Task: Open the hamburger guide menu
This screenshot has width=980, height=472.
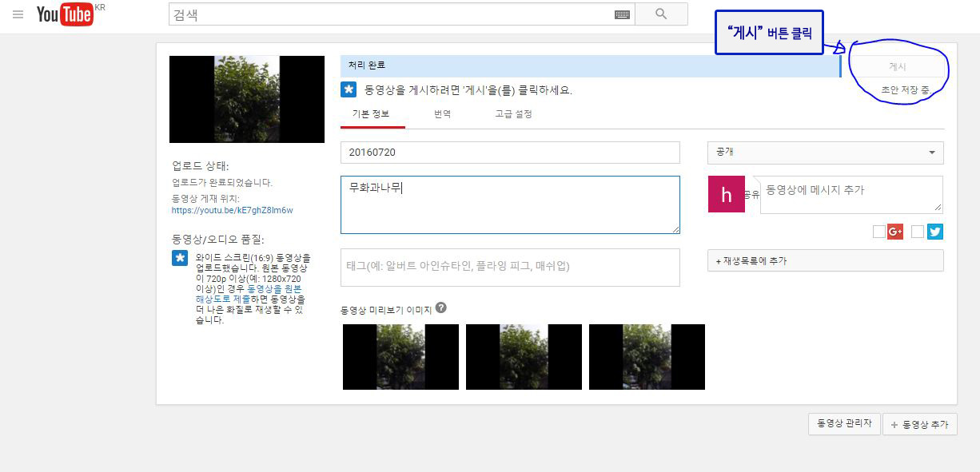Action: [x=18, y=14]
